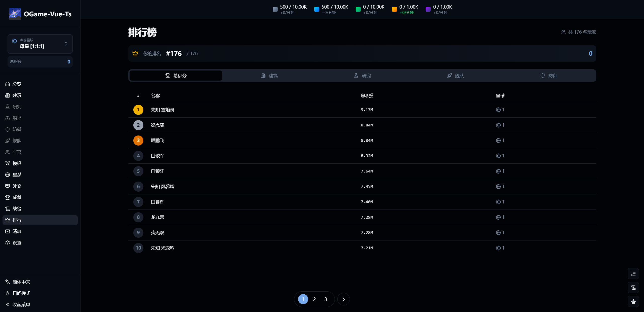Open the 设置 settings page
Screen dimensions: 644x312
(x=17, y=242)
